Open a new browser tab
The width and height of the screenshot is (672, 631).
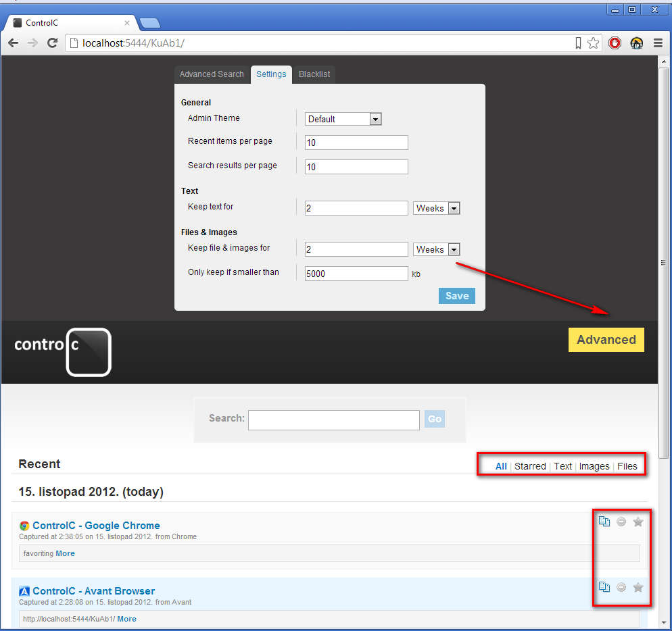click(x=149, y=23)
